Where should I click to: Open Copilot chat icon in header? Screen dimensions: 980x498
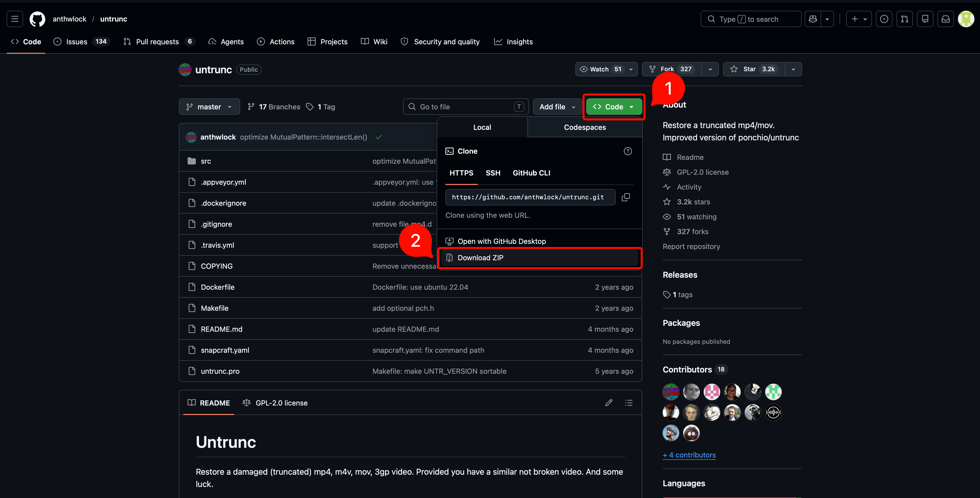tap(813, 19)
